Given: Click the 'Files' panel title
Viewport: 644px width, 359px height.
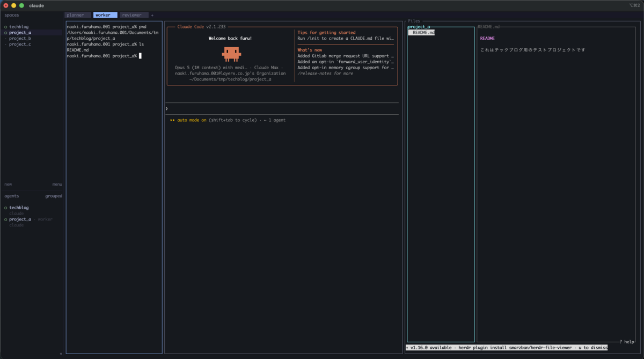Looking at the screenshot, I should click(x=414, y=21).
